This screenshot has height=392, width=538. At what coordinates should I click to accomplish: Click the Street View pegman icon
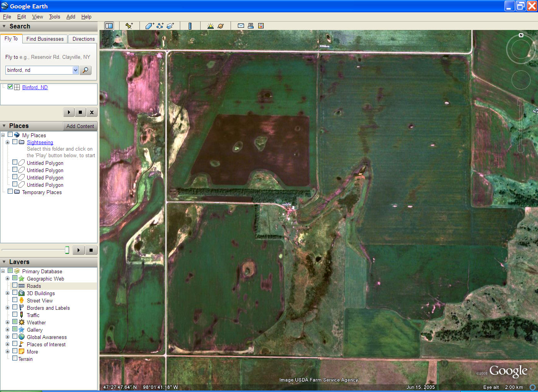(x=22, y=301)
